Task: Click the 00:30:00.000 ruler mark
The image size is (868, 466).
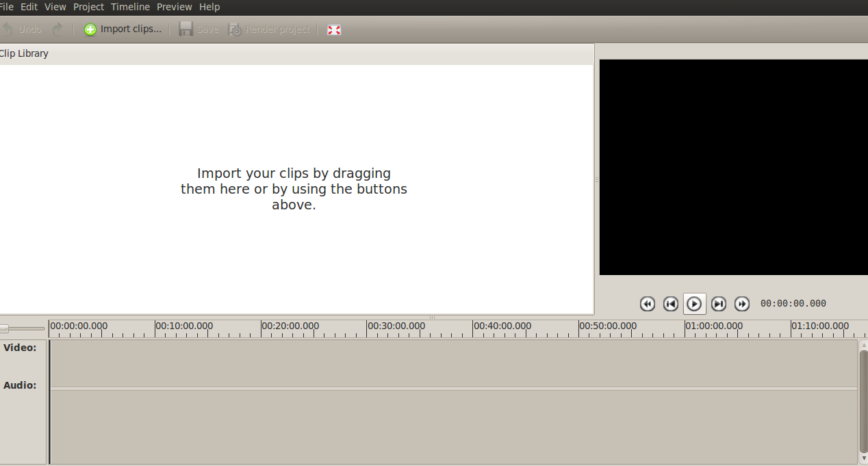Action: coord(396,326)
